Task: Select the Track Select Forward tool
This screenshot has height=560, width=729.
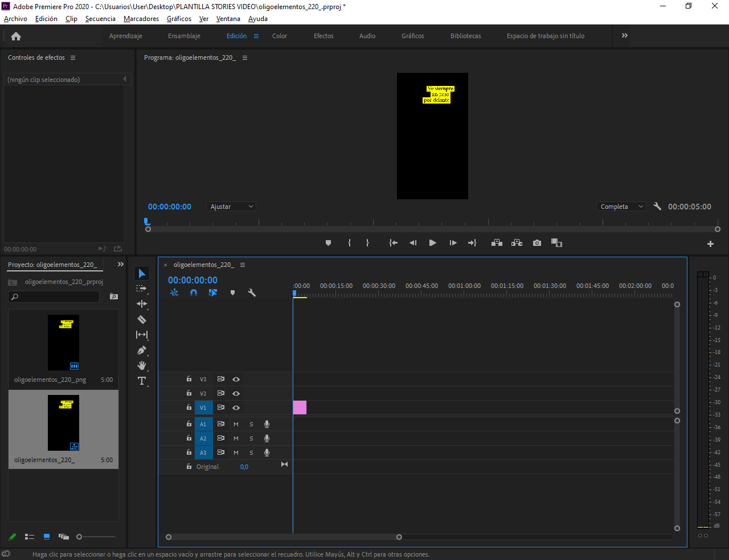Action: (142, 289)
